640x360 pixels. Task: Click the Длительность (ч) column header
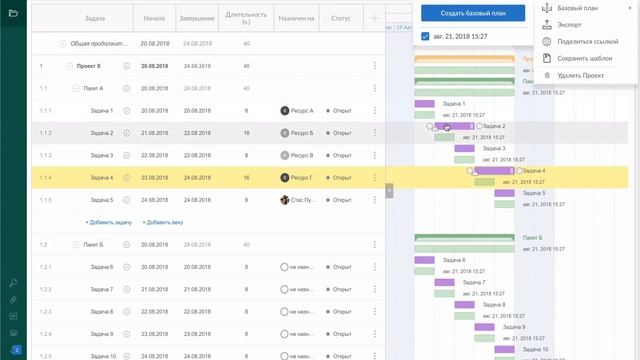click(246, 18)
